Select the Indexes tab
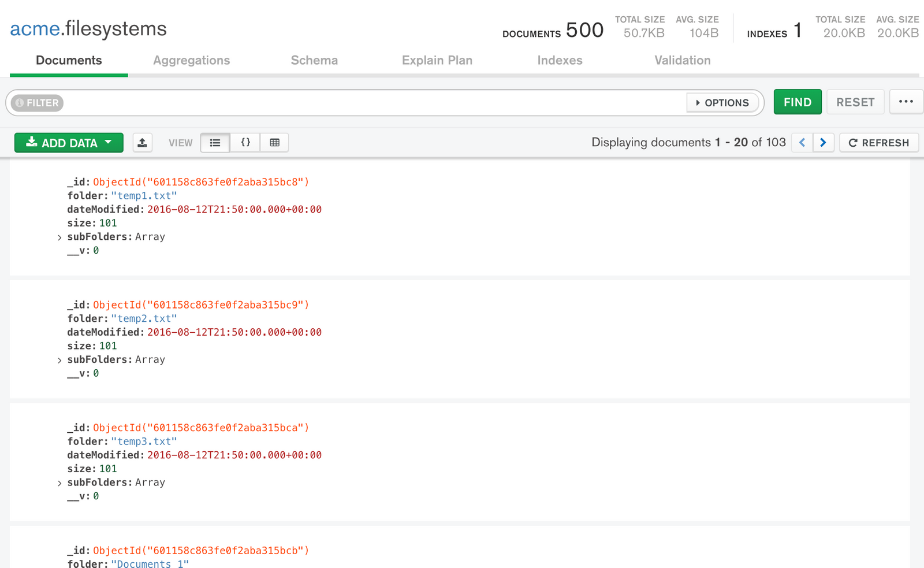924x568 pixels. (560, 60)
